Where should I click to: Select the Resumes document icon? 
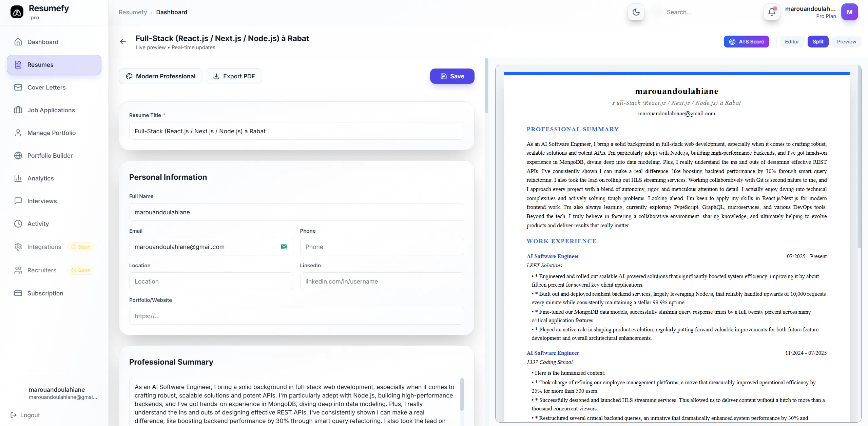tap(18, 64)
